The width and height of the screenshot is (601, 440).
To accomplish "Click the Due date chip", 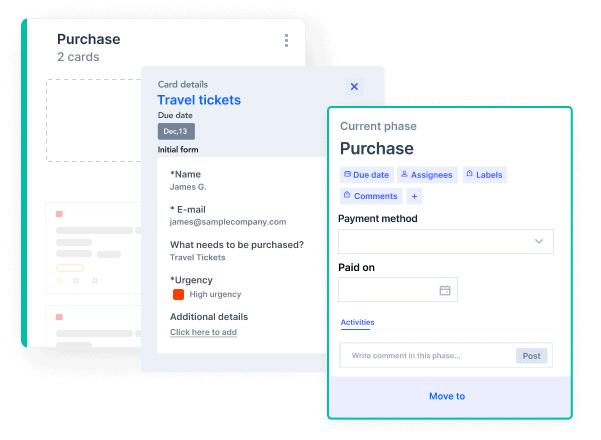I will click(x=367, y=175).
